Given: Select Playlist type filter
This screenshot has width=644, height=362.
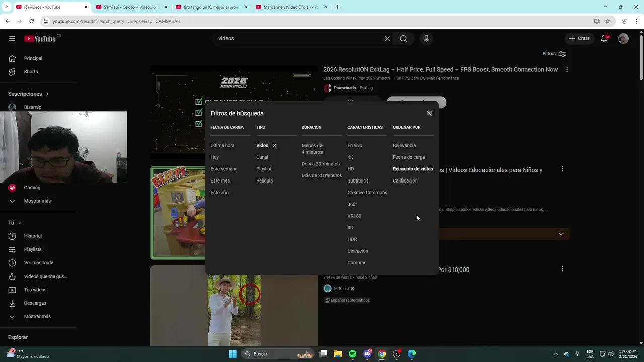Looking at the screenshot, I should coord(264,169).
